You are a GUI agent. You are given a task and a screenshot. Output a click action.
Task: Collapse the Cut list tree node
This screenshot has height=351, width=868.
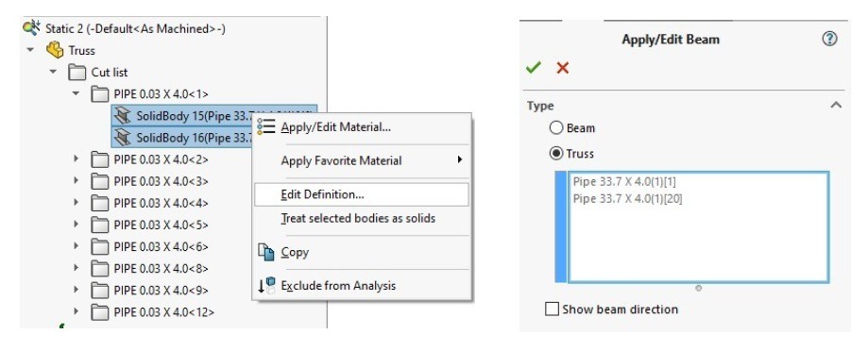(x=53, y=72)
